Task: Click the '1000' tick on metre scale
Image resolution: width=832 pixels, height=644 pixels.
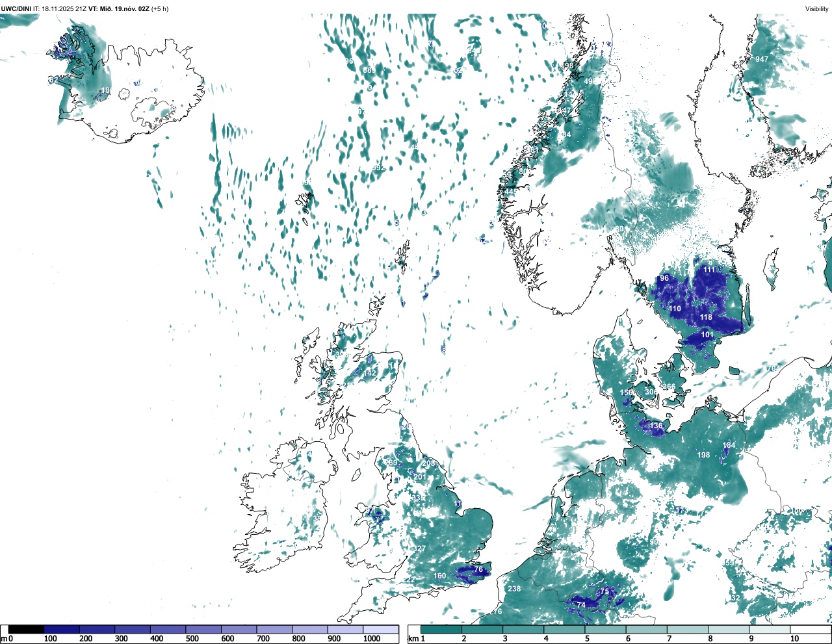Action: pyautogui.click(x=372, y=639)
